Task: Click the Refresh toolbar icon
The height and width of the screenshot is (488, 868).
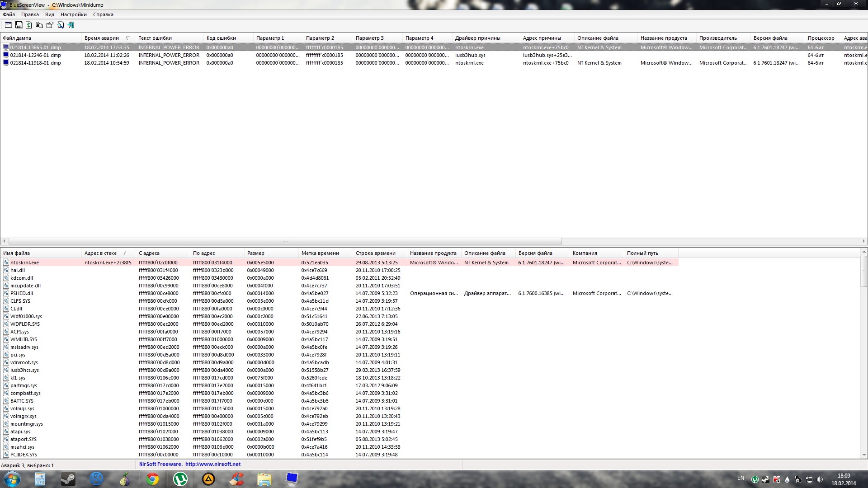Action: [29, 25]
